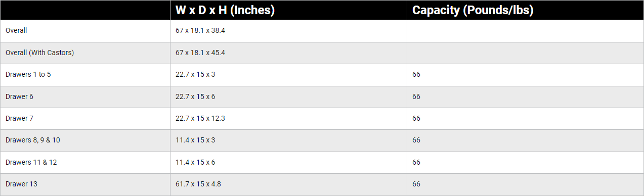Select the '22.7 x 15 x 12.3' dimension cell
Image resolution: width=644 pixels, height=196 pixels.
[288, 118]
